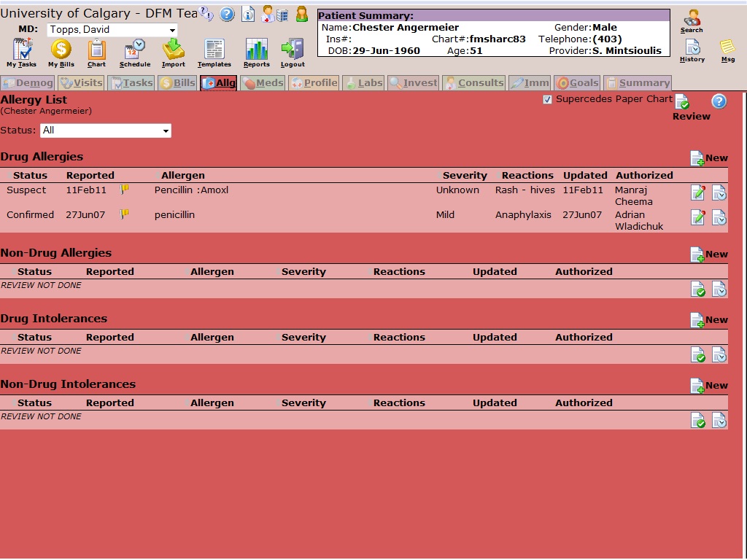Click the Logout icon
This screenshot has width=747, height=560.
tap(293, 51)
